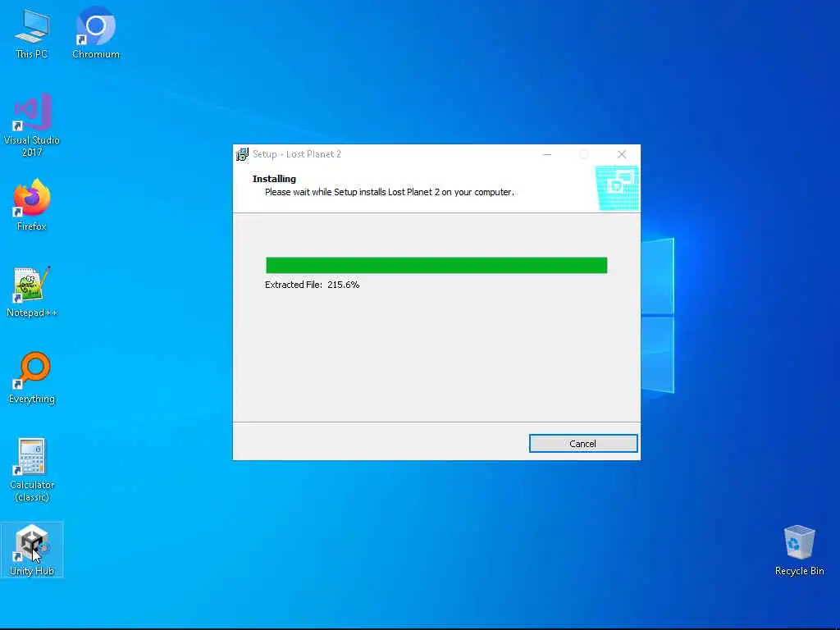Image resolution: width=840 pixels, height=630 pixels.
Task: Select the Firefox desktop shortcut
Action: pos(32,205)
